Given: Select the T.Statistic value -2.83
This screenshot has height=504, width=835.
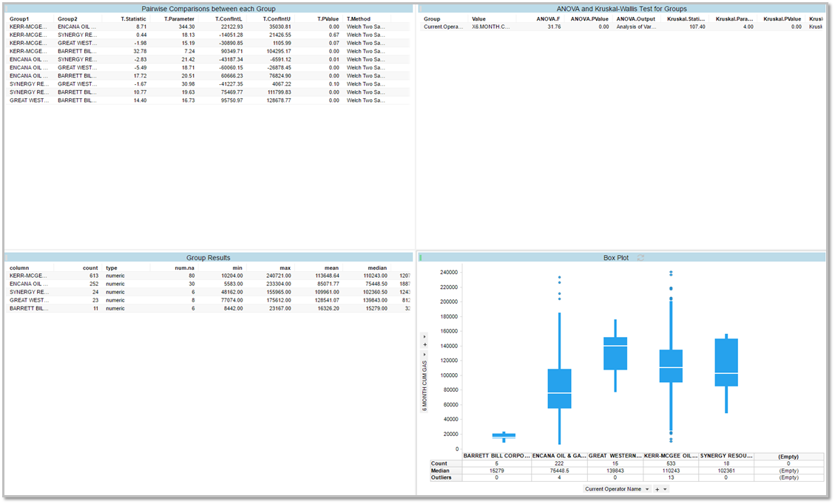Looking at the screenshot, I should pyautogui.click(x=141, y=59).
